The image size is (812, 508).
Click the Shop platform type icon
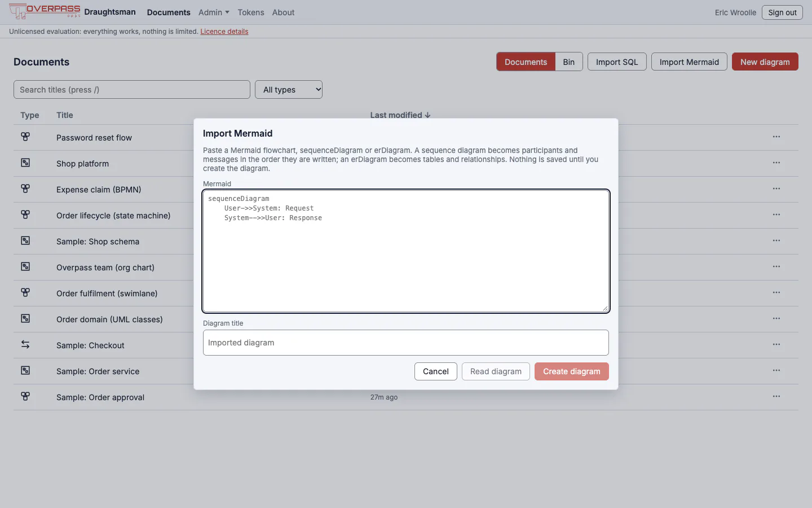point(25,163)
